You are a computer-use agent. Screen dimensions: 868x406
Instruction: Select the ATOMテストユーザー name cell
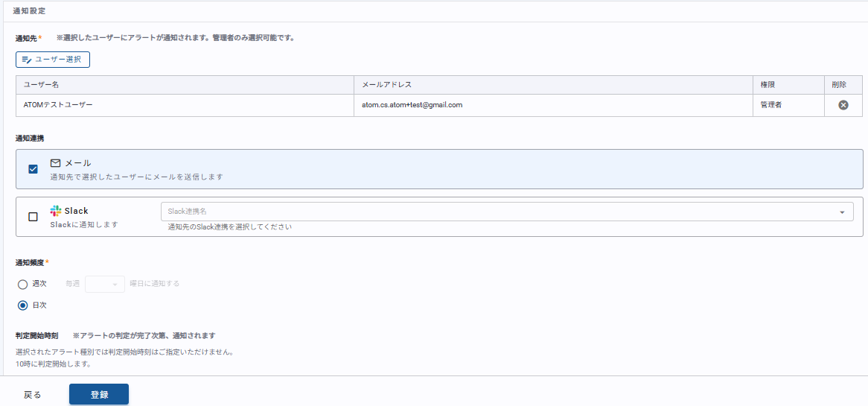click(x=58, y=105)
